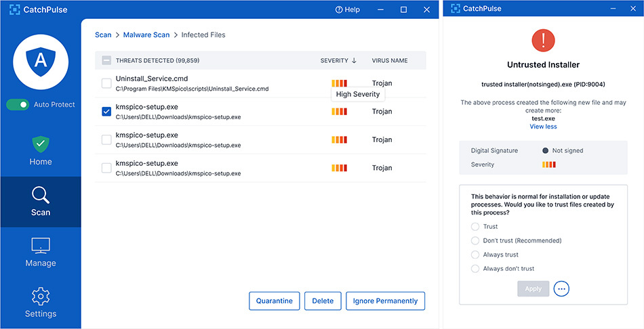Open Help from the title bar
The image size is (644, 329).
348,9
